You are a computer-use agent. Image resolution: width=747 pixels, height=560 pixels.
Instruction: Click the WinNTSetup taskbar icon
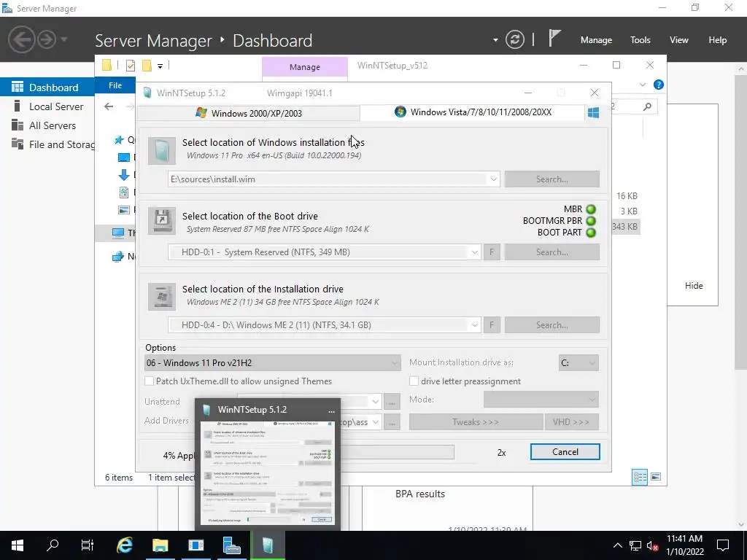[268, 545]
